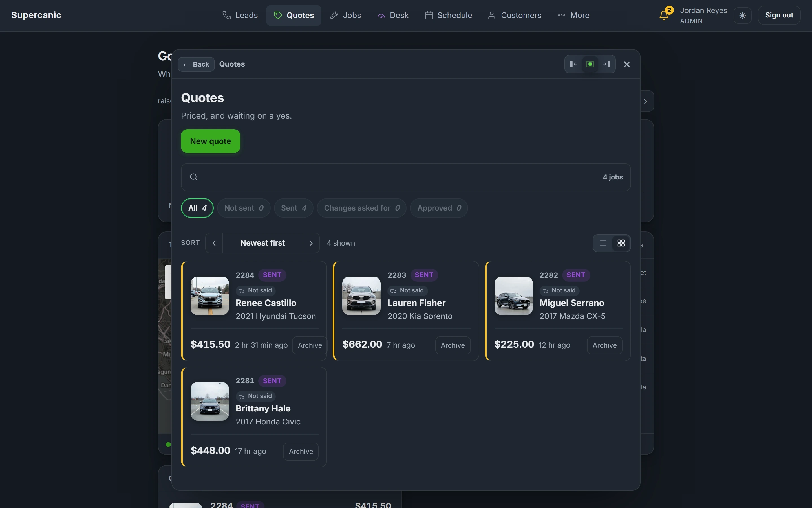Close the Quotes panel
This screenshot has height=508, width=812.
pos(626,64)
